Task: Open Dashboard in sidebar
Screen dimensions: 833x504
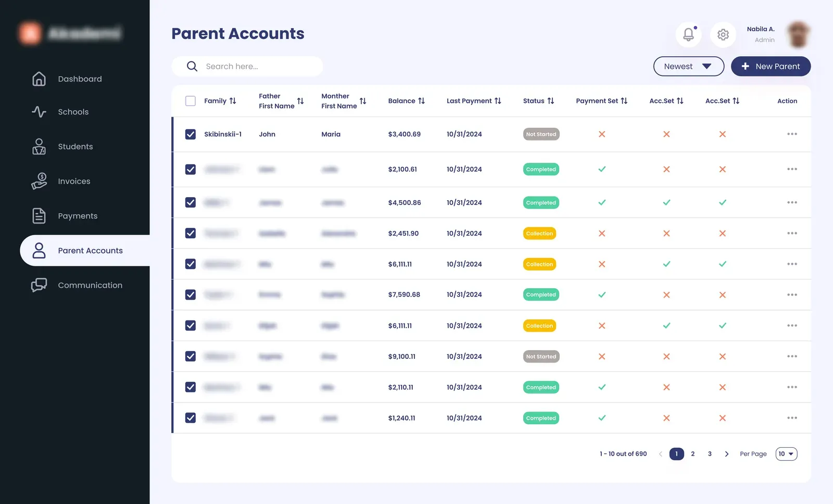Action: [80, 79]
